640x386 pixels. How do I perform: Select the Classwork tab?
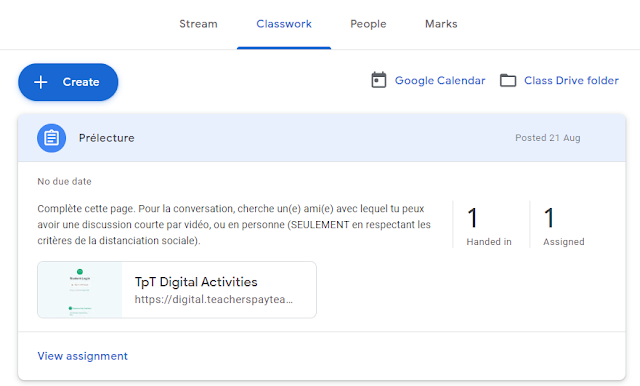click(284, 24)
